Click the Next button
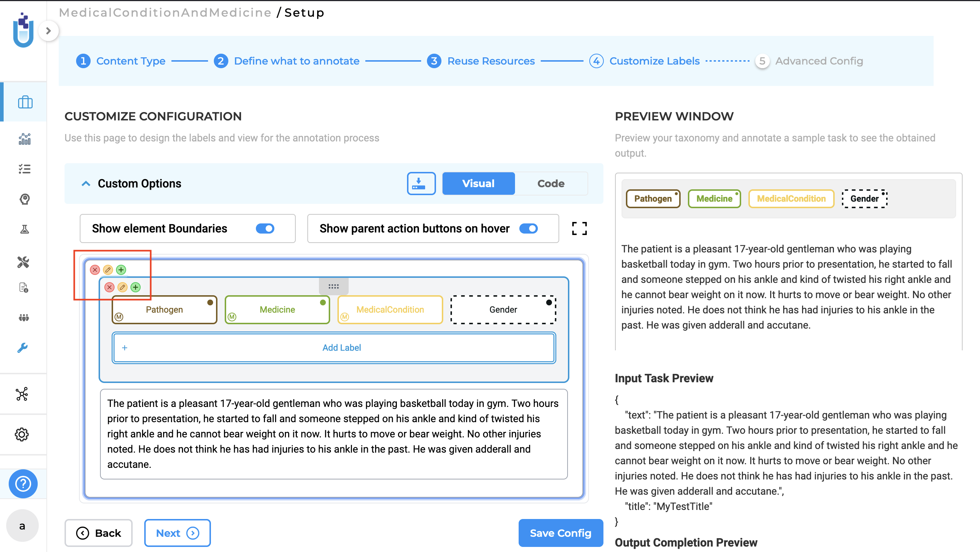 [x=177, y=533]
